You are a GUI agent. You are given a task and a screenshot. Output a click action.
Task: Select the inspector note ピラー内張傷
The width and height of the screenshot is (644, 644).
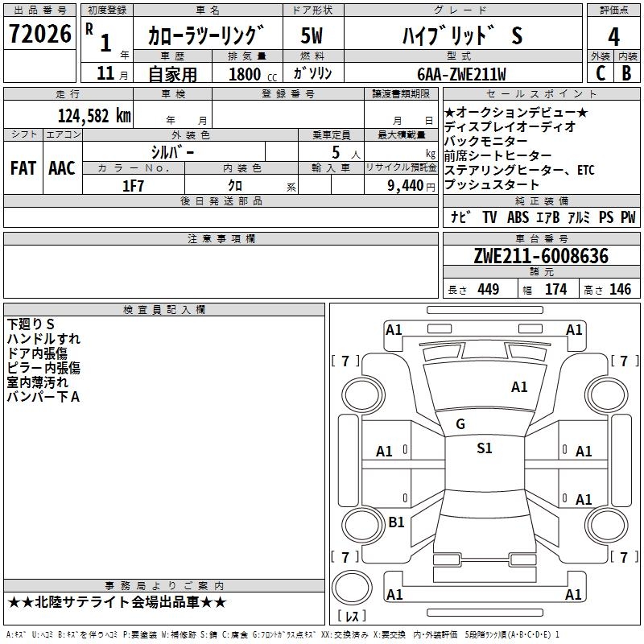tap(43, 368)
